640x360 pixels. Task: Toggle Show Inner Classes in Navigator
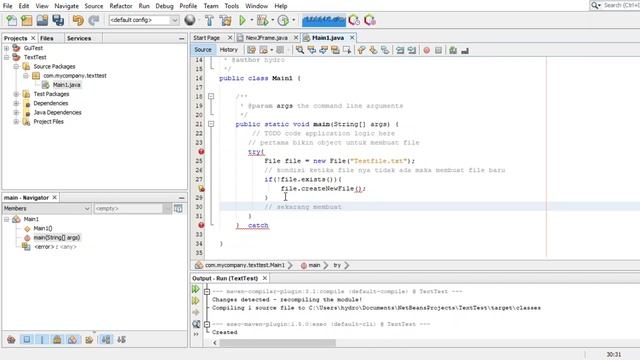pyautogui.click(x=73, y=340)
